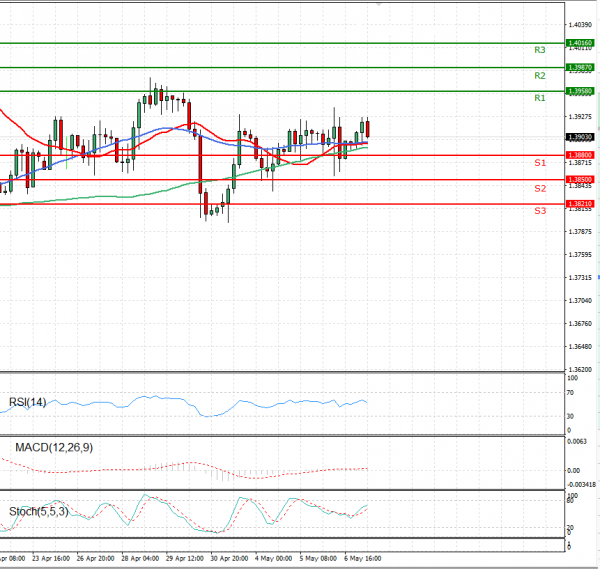
Task: Click the 1.37040 price axis value
Action: click(580, 301)
